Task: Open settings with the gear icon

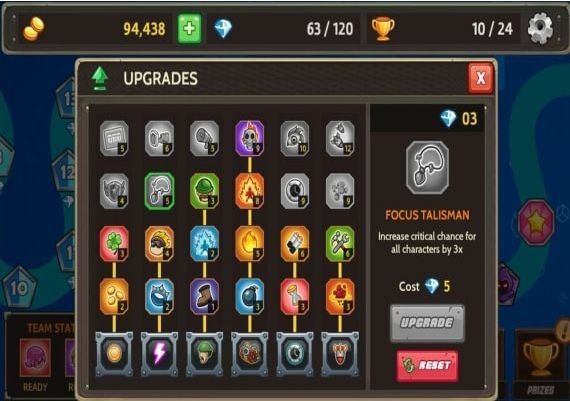Action: pos(540,28)
